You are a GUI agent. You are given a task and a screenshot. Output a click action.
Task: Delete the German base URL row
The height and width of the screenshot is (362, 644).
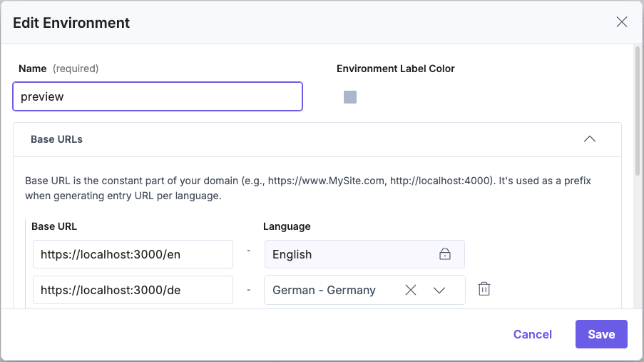pos(484,289)
